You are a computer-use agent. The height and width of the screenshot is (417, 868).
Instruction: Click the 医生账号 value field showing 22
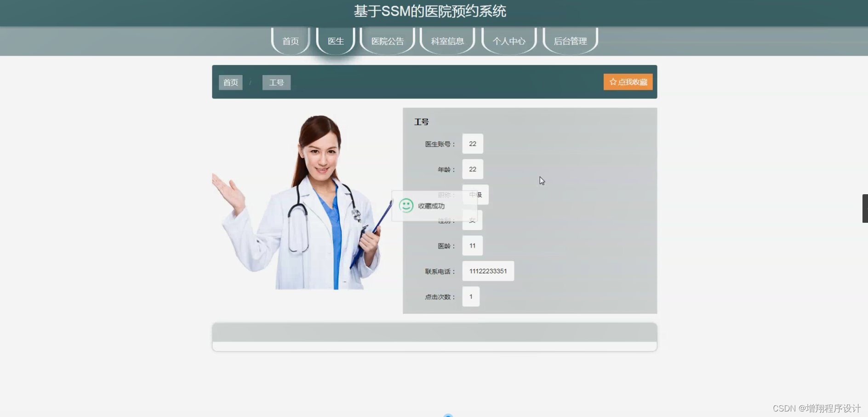(472, 144)
